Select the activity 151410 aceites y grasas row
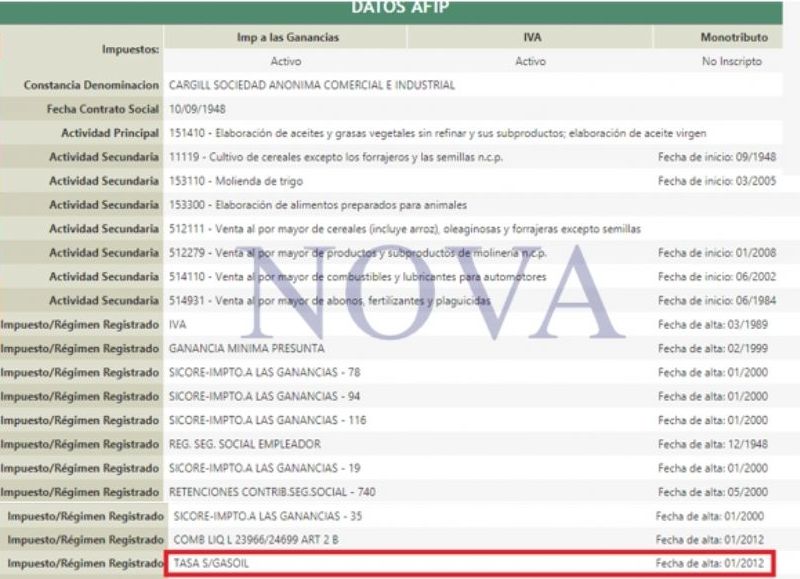The height and width of the screenshot is (579, 800). (x=437, y=133)
